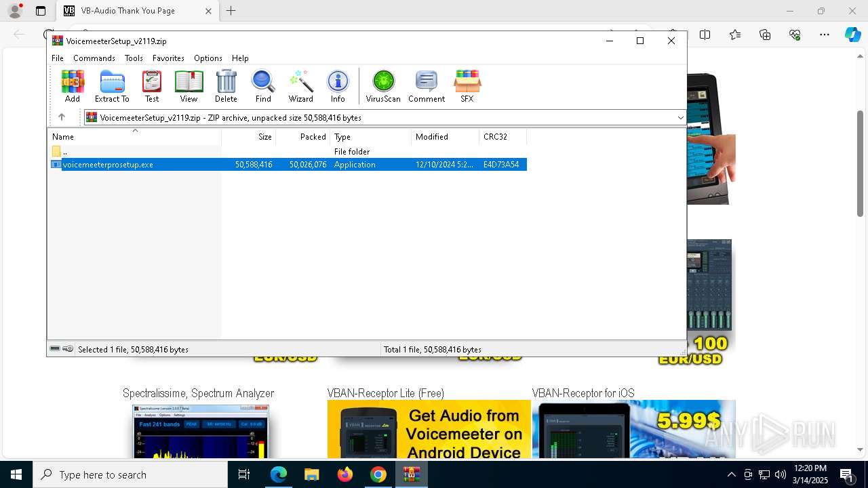Open the Windows Start menu
The height and width of the screenshot is (488, 868).
click(16, 474)
